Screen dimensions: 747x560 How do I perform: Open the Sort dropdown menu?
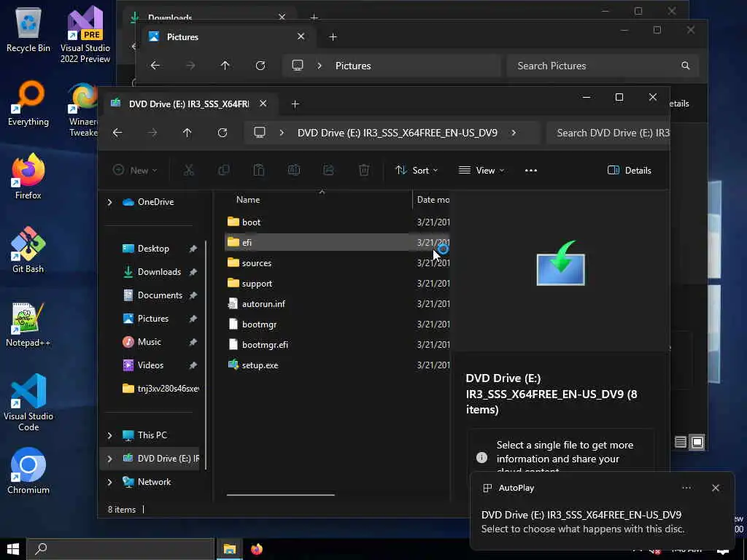(x=417, y=170)
